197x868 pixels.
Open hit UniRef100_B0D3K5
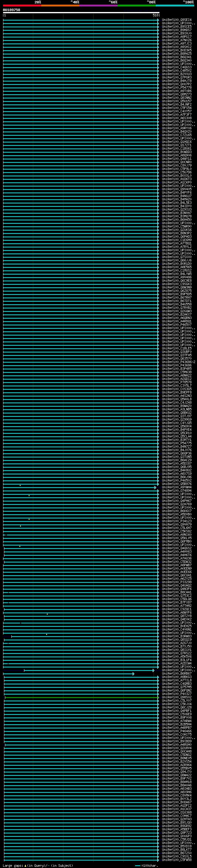pos(177,50)
